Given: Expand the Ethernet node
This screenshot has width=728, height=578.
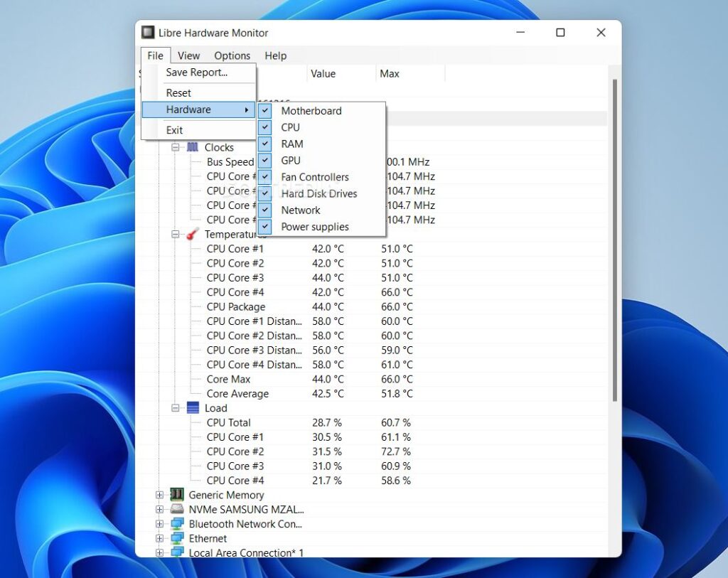Looking at the screenshot, I should coord(159,538).
